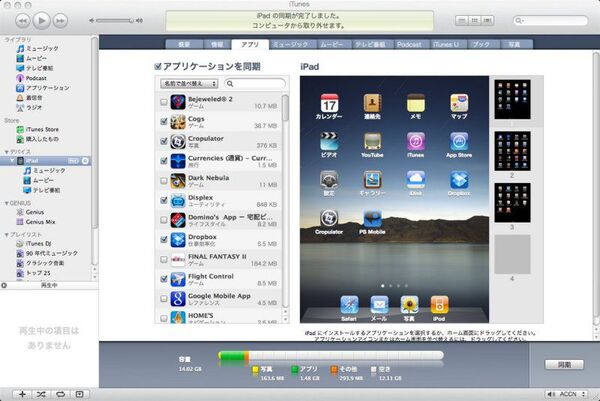This screenshot has height=401, width=600.
Task: Click the YouTube icon on iPad home screen
Action: tap(372, 142)
